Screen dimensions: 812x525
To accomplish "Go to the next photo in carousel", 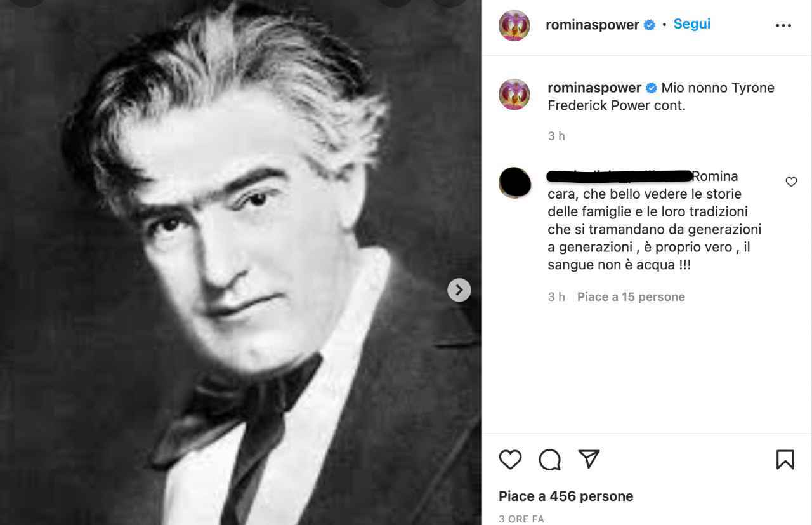I will click(x=459, y=290).
